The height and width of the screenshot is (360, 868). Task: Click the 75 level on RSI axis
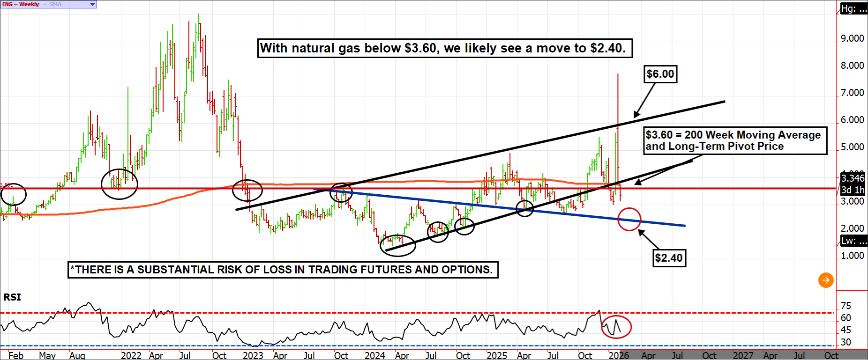tap(846, 306)
